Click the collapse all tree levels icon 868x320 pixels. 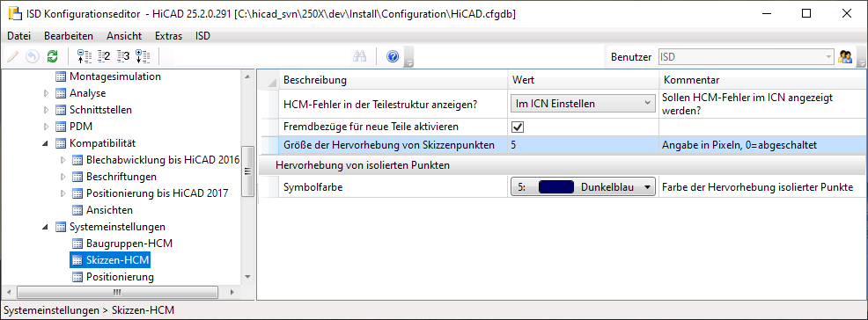(84, 55)
